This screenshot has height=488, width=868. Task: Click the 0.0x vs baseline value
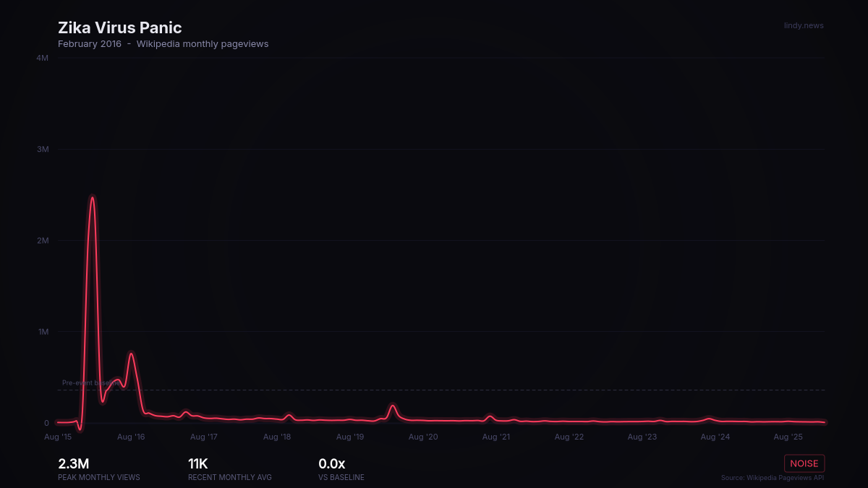click(x=332, y=463)
